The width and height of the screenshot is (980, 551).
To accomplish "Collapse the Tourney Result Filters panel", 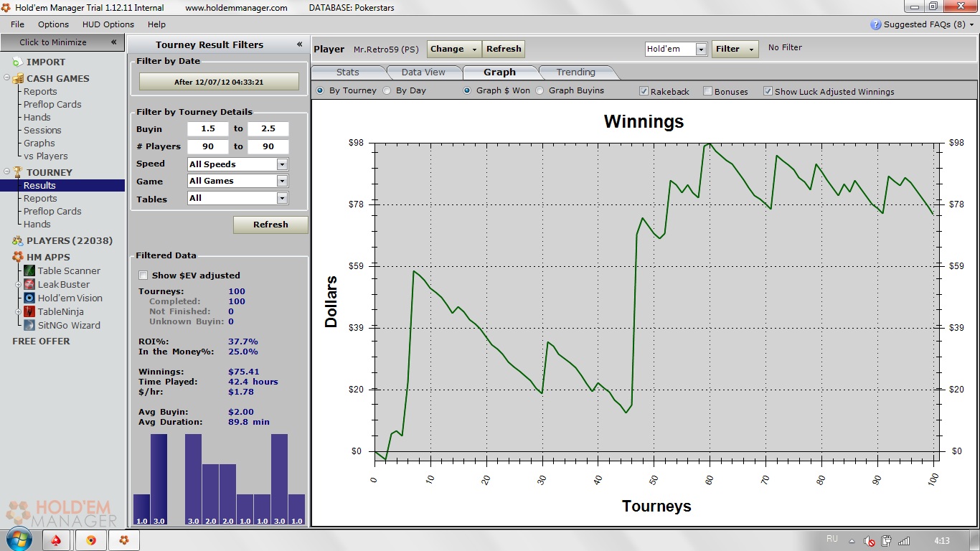I will [299, 44].
